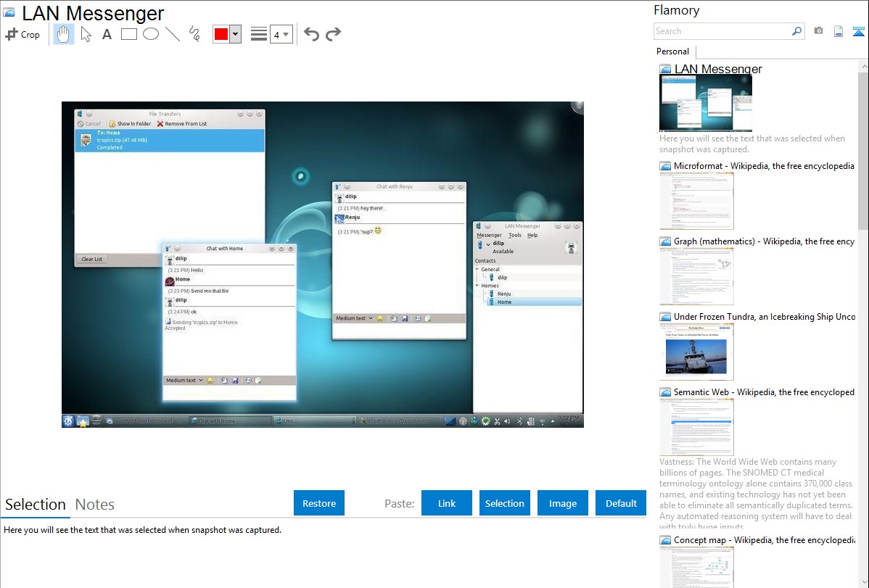Image resolution: width=869 pixels, height=588 pixels.
Task: Activate the Crop tool
Action: click(x=22, y=34)
